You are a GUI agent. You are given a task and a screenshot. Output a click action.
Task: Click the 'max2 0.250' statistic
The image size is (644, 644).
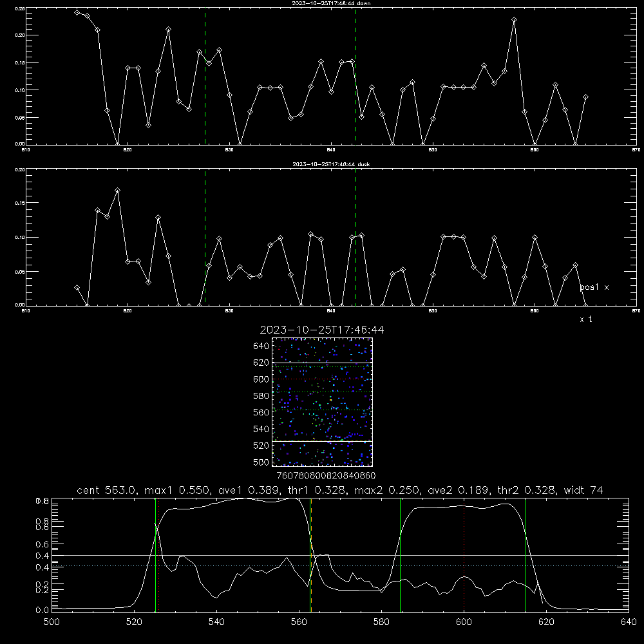386,490
